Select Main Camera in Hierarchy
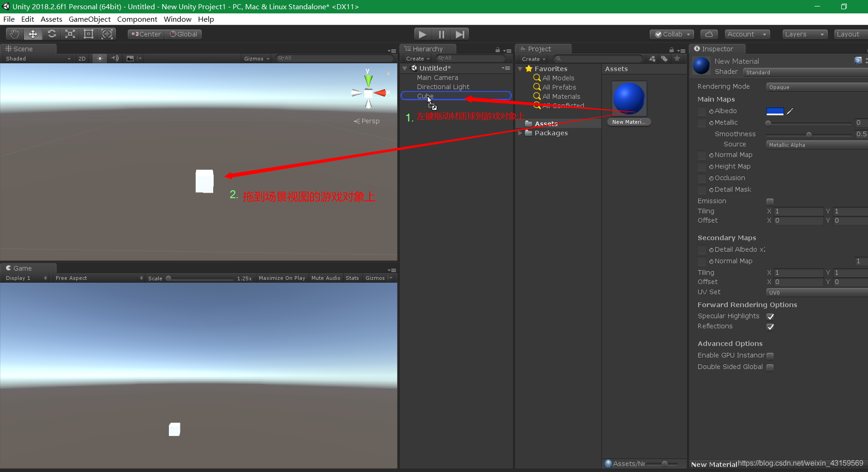Viewport: 868px width, 472px height. 437,78
